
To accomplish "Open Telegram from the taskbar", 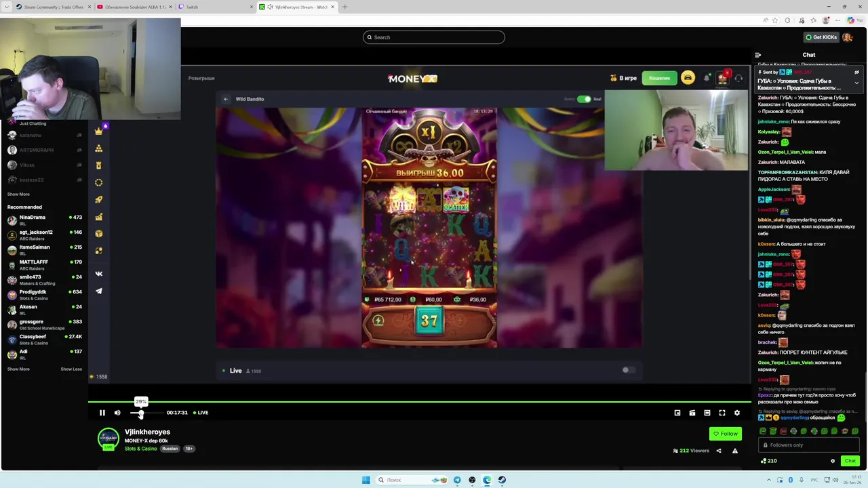I will [x=457, y=480].
